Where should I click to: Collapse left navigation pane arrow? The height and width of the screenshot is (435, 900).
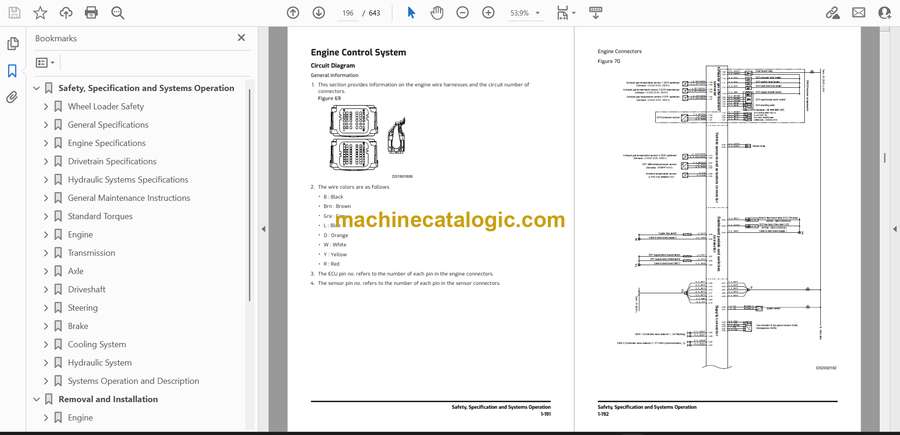(x=263, y=229)
